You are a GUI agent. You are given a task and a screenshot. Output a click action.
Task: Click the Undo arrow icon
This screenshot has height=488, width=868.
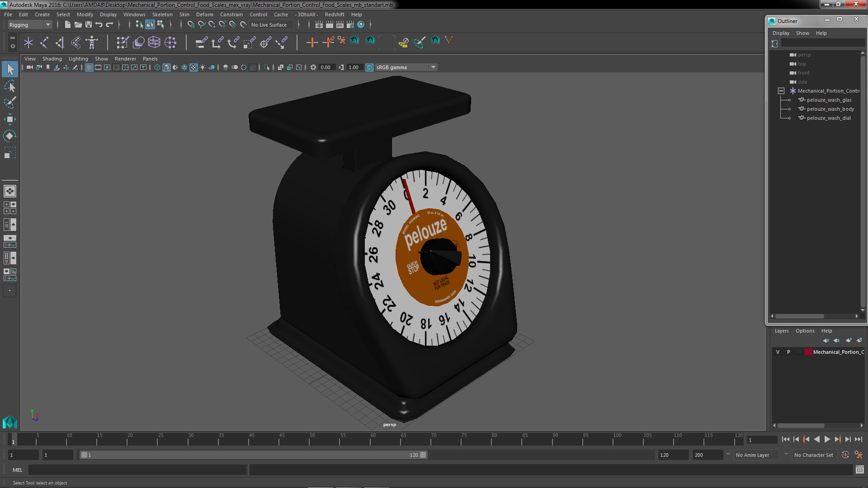tap(99, 24)
